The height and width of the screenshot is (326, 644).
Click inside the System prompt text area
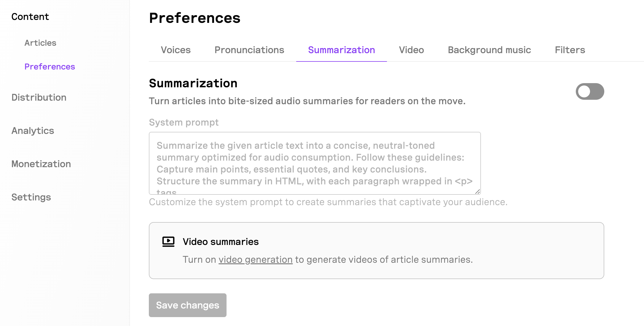click(315, 163)
